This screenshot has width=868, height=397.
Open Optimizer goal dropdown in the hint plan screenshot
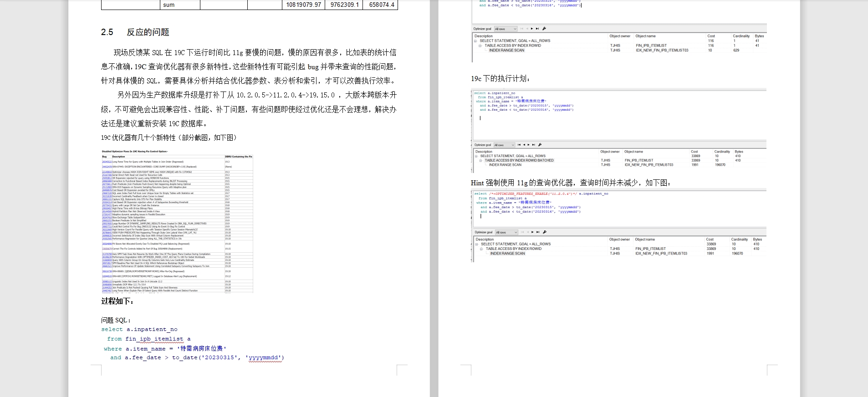tap(506, 232)
